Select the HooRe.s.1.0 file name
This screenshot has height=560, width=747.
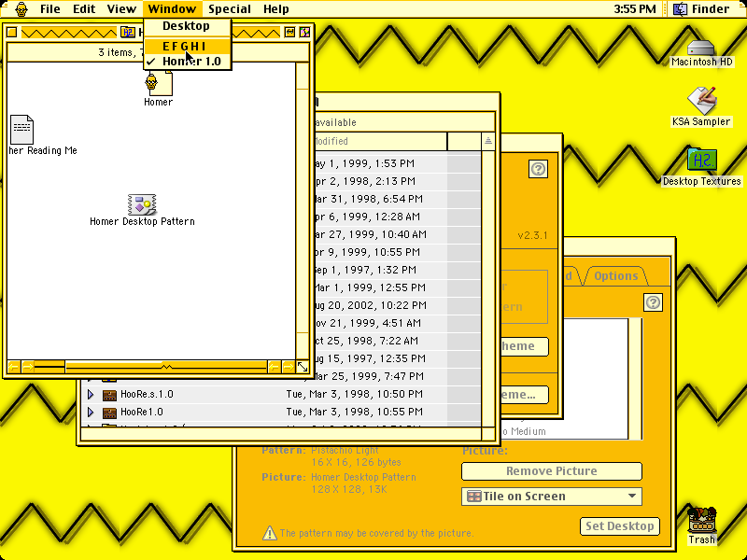click(147, 394)
